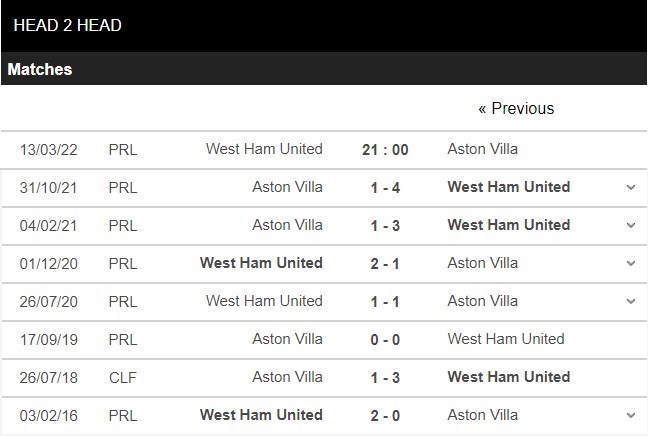
Task: Click the 26/07/18 friendly 1 - 3 score
Action: coord(385,378)
